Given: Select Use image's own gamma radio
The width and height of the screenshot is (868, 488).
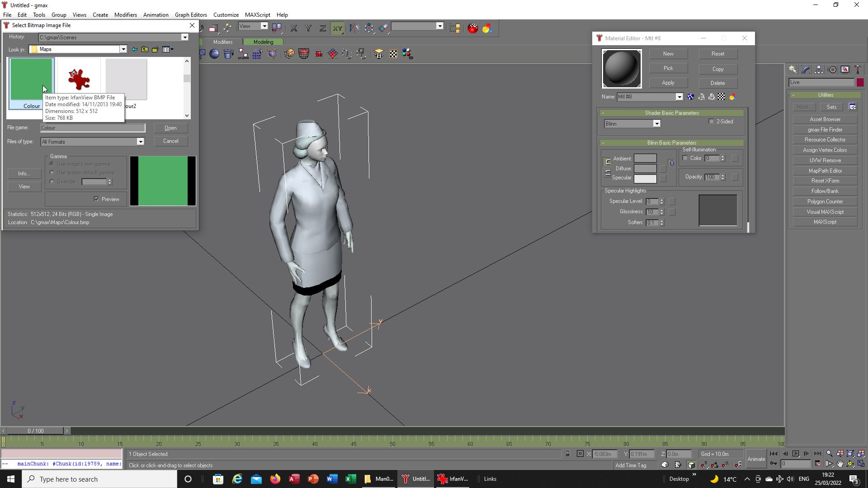Looking at the screenshot, I should [52, 164].
